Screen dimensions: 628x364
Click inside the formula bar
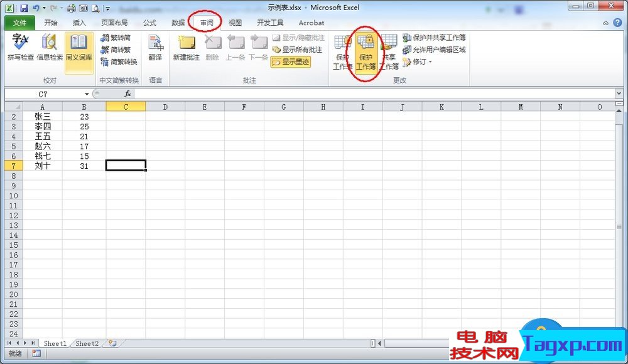coord(374,94)
